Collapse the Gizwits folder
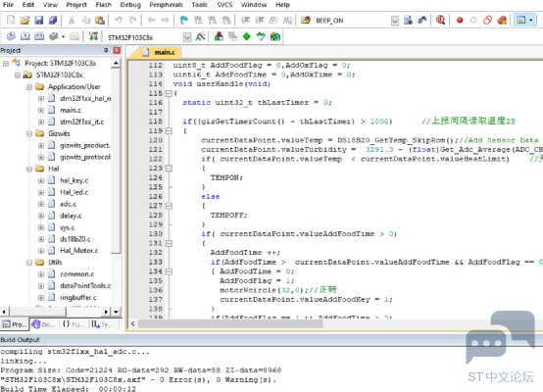The image size is (543, 392). click(x=29, y=133)
